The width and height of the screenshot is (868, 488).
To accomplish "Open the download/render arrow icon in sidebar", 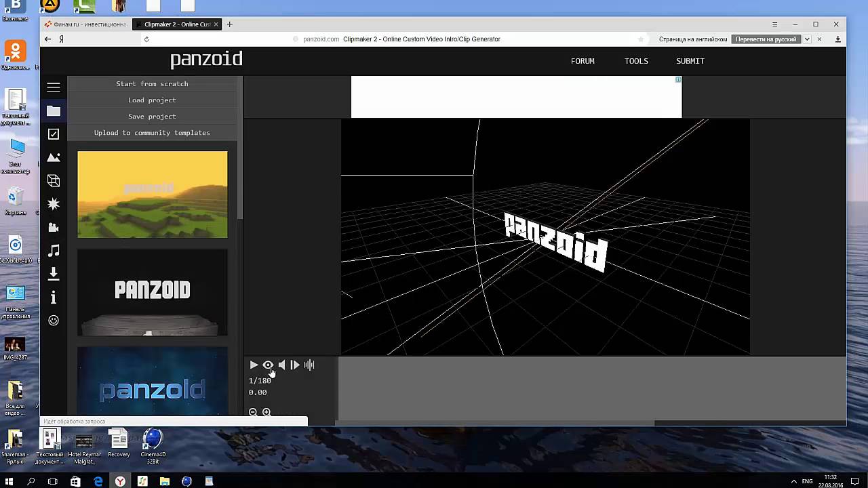I will pyautogui.click(x=54, y=274).
